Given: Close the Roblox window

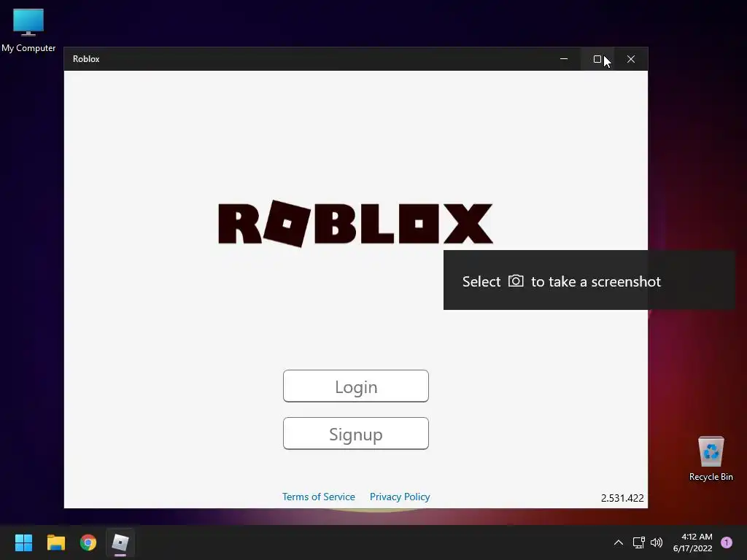Looking at the screenshot, I should click(x=631, y=59).
